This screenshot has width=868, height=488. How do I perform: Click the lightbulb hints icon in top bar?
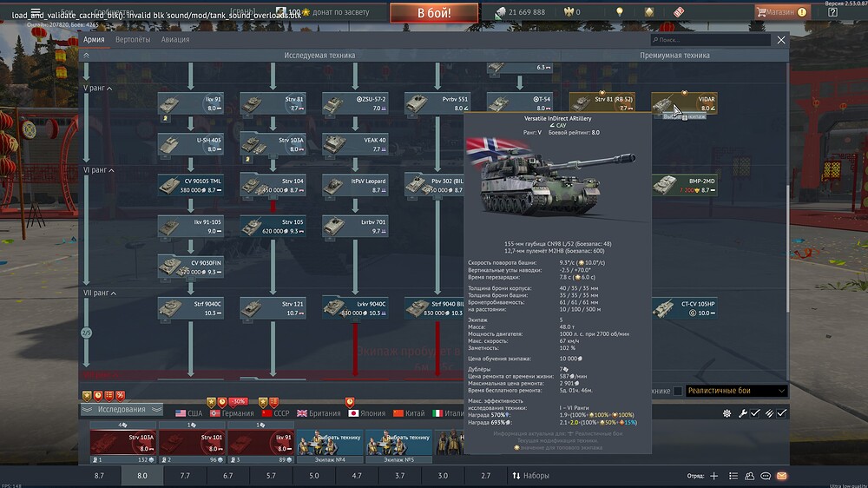pyautogui.click(x=620, y=12)
